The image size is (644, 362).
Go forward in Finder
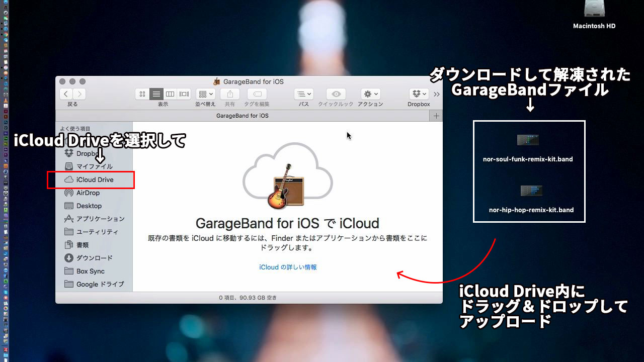click(x=79, y=94)
